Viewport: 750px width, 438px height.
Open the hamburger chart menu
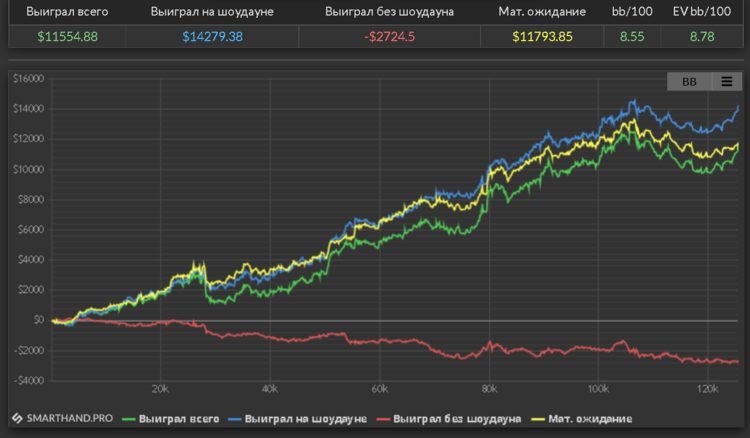[x=727, y=82]
